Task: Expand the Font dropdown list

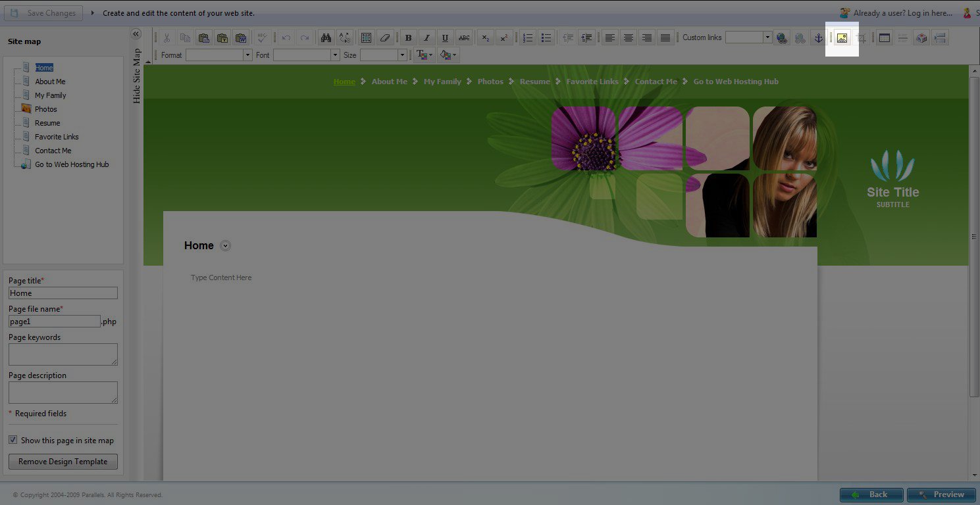Action: [x=335, y=55]
